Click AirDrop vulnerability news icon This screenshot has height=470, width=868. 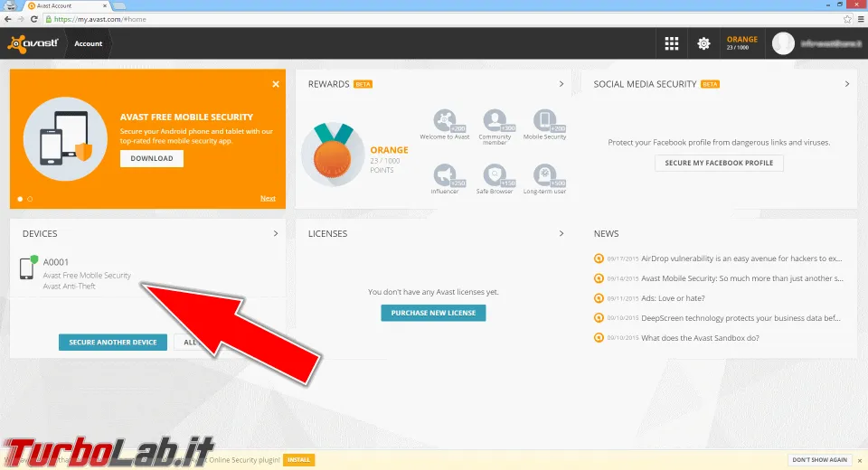[599, 258]
